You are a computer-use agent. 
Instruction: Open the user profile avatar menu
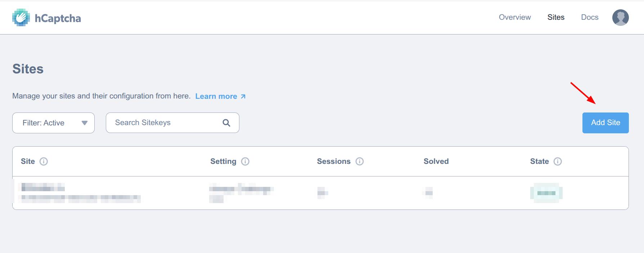pyautogui.click(x=620, y=18)
